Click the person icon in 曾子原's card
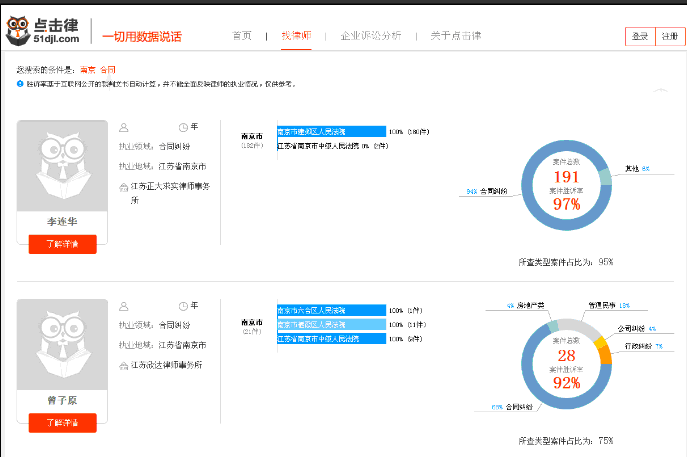The image size is (687, 457). [x=124, y=306]
